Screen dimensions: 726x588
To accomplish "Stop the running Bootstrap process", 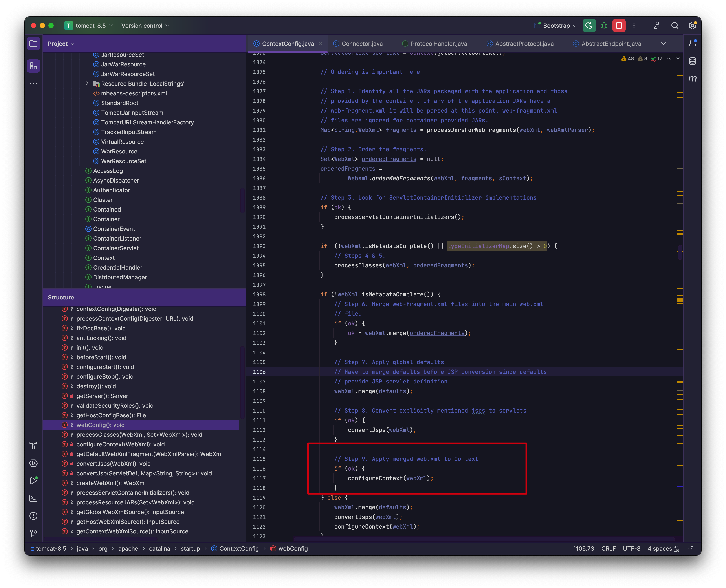I will coord(619,26).
